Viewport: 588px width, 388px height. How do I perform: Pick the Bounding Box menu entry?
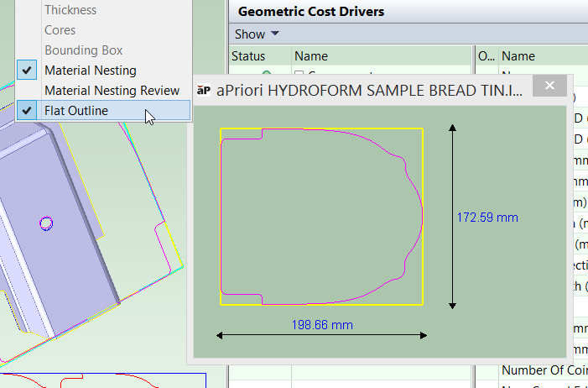(83, 50)
